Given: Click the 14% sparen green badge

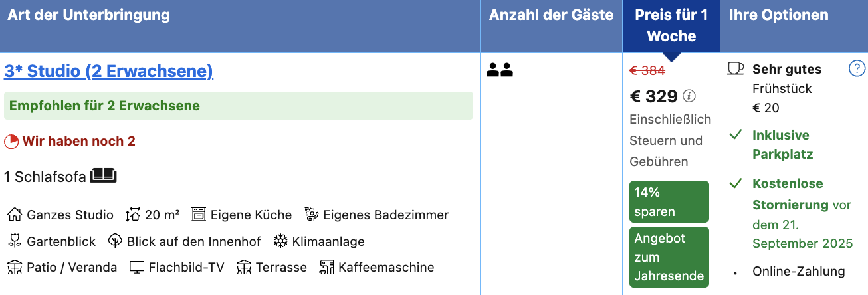Looking at the screenshot, I should [x=669, y=202].
